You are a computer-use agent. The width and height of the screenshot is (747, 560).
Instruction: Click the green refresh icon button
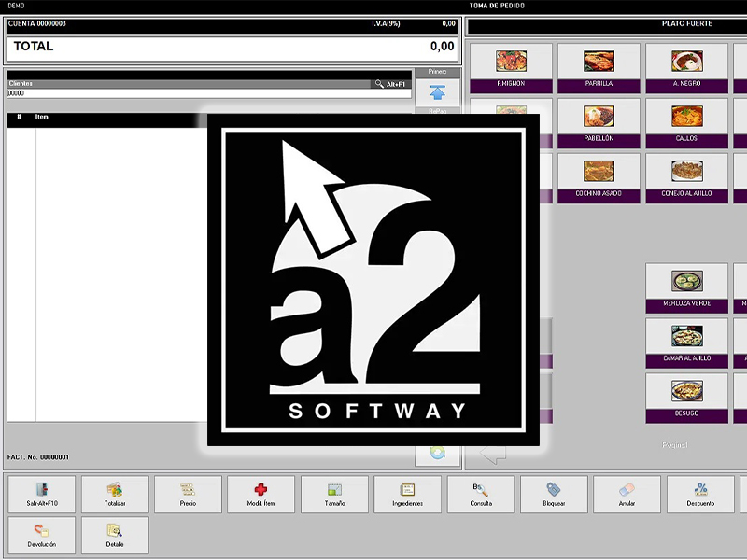point(437,454)
